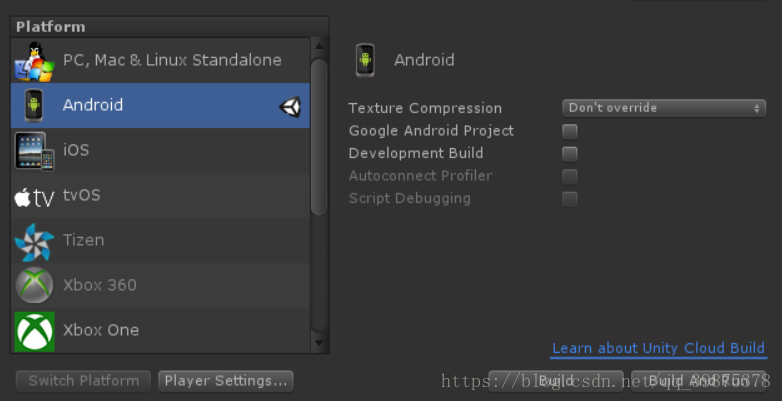Click the Unity logo on Android row

coord(290,106)
